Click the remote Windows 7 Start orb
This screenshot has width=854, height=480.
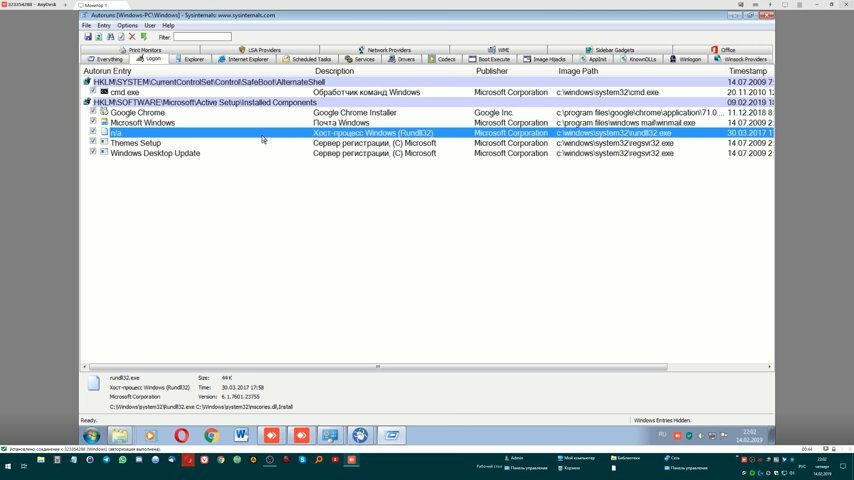pyautogui.click(x=92, y=435)
